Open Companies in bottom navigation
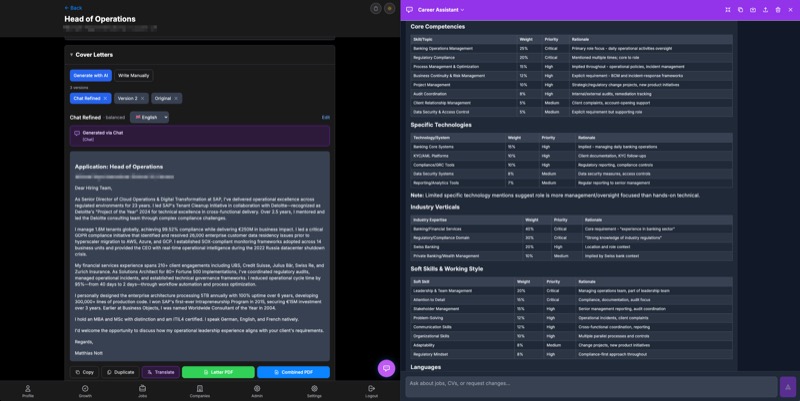Image resolution: width=800 pixels, height=401 pixels. [x=199, y=391]
